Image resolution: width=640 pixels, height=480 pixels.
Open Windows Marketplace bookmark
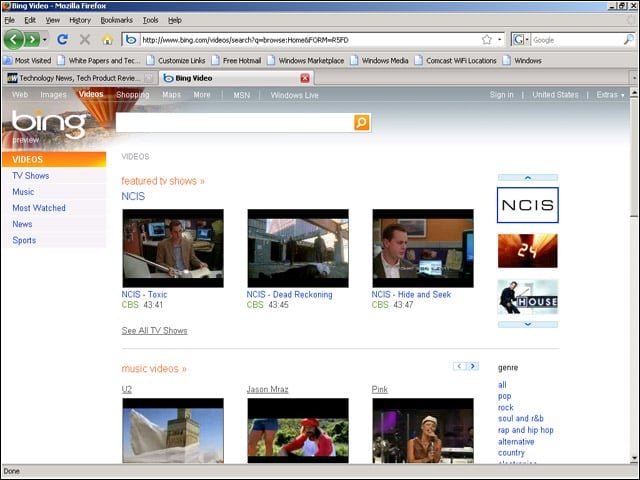pyautogui.click(x=306, y=60)
